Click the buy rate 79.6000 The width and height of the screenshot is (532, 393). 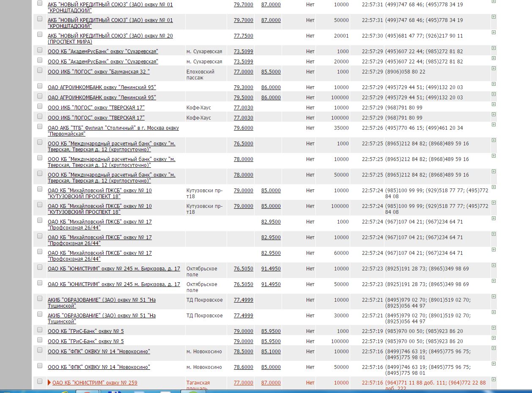click(x=244, y=128)
